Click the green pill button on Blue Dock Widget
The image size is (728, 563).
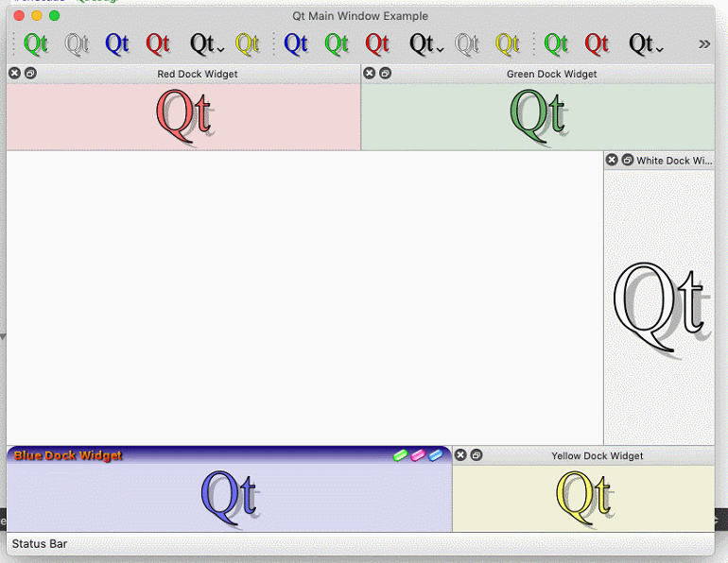pos(400,455)
